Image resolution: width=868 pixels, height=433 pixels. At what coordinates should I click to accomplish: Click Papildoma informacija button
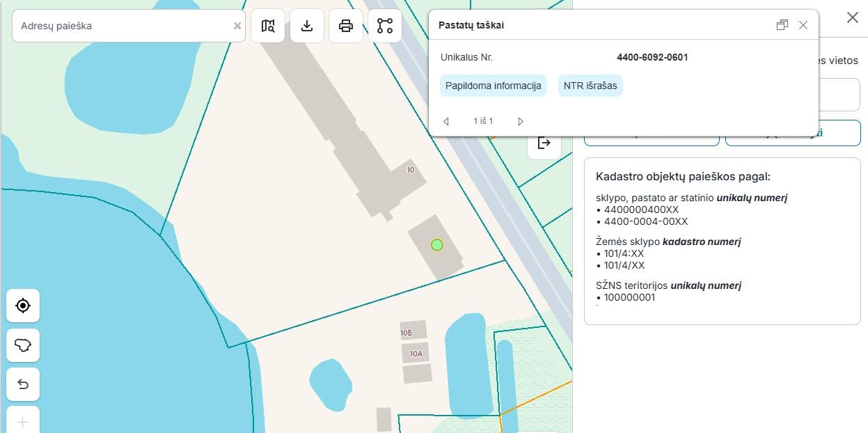[494, 86]
